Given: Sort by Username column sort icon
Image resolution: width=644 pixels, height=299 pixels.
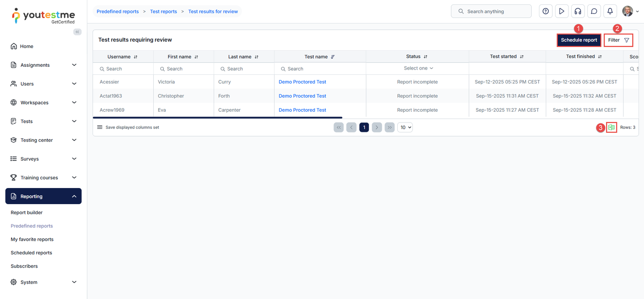Looking at the screenshot, I should point(136,57).
